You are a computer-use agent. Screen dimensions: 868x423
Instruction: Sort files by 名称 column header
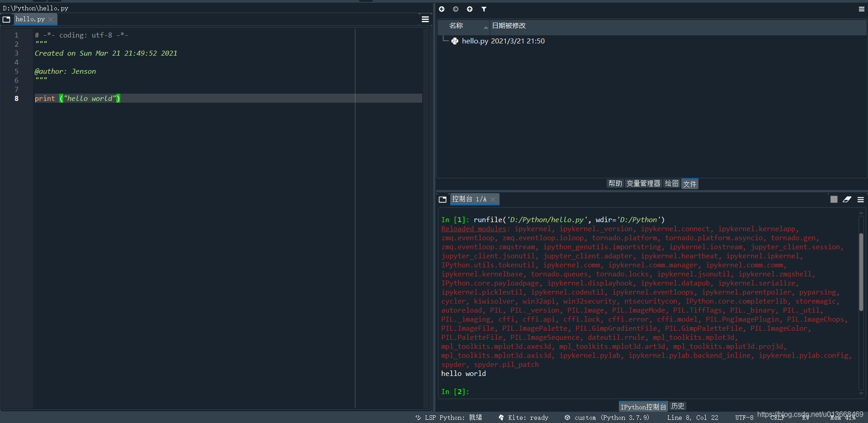click(464, 26)
